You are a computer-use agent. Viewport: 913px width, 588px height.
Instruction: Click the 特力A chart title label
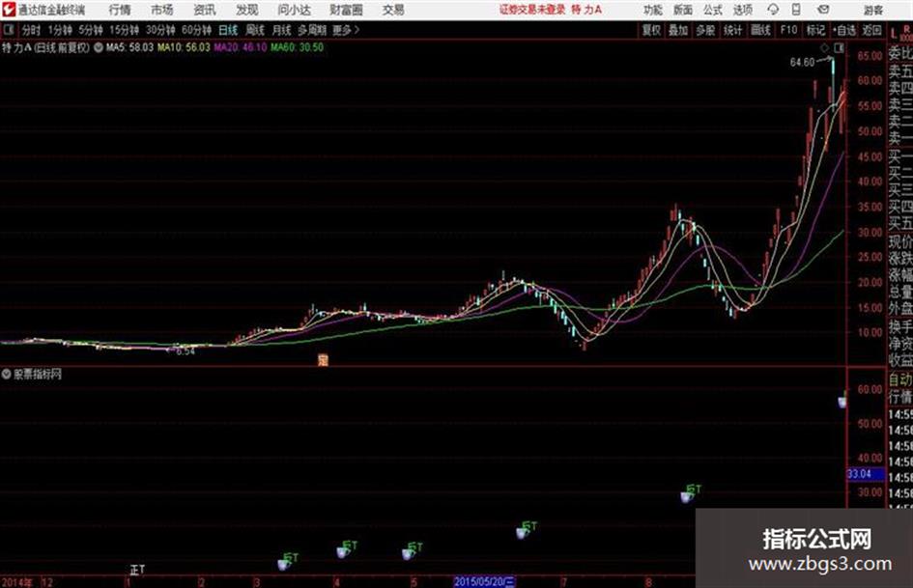click(16, 47)
